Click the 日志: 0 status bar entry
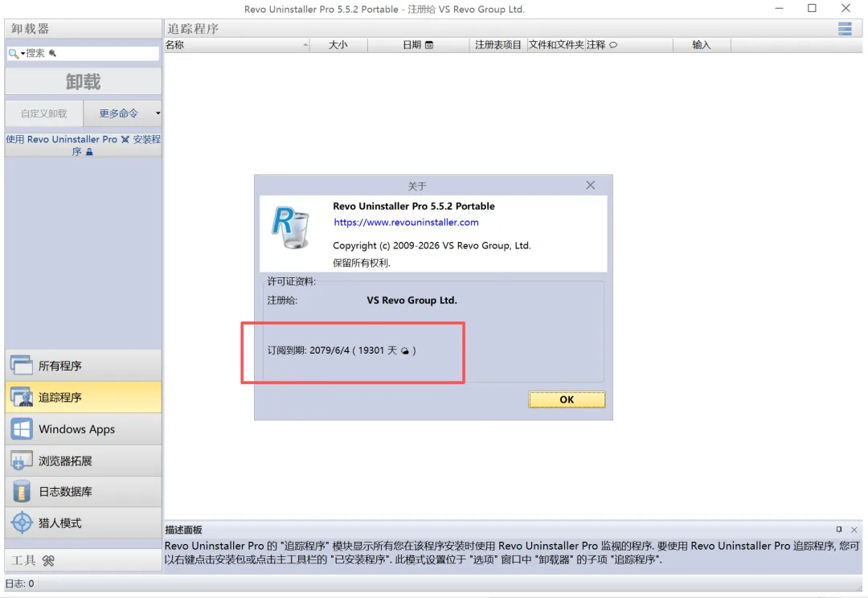Image resolution: width=868 pixels, height=598 pixels. 20,584
